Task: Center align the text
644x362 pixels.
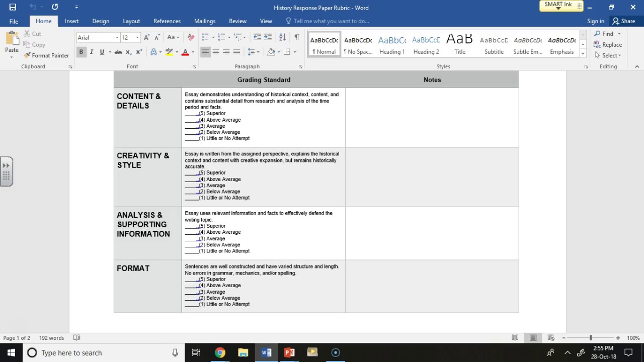Action: click(216, 52)
